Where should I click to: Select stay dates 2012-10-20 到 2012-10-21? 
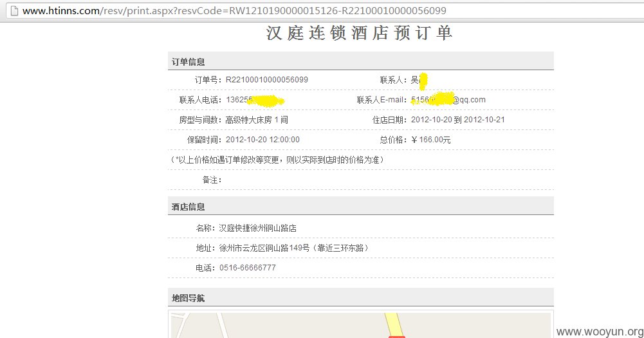458,120
